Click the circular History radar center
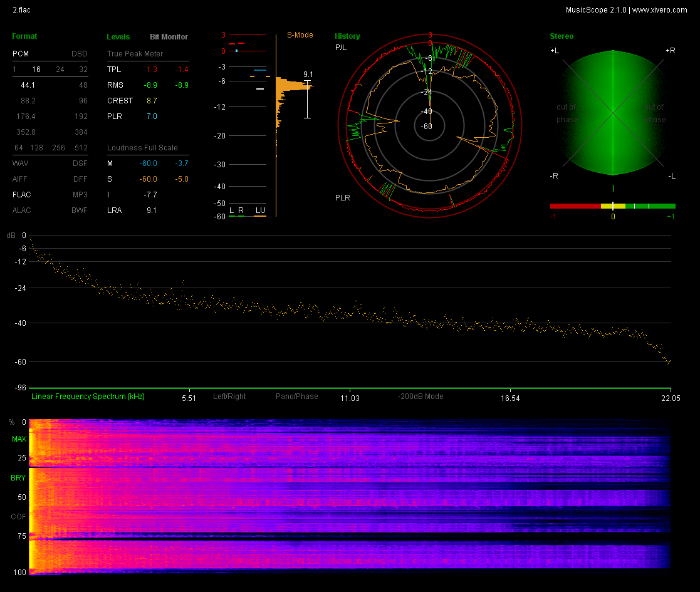 coord(429,126)
